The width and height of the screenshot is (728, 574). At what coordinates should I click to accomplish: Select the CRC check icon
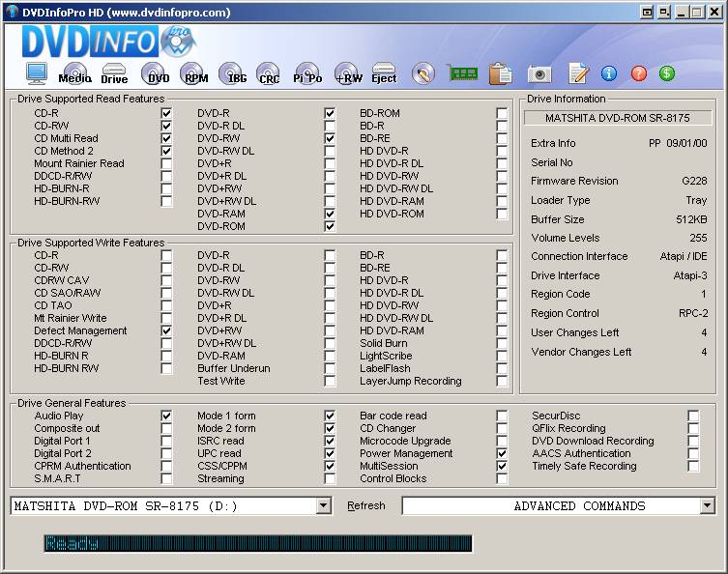click(269, 75)
